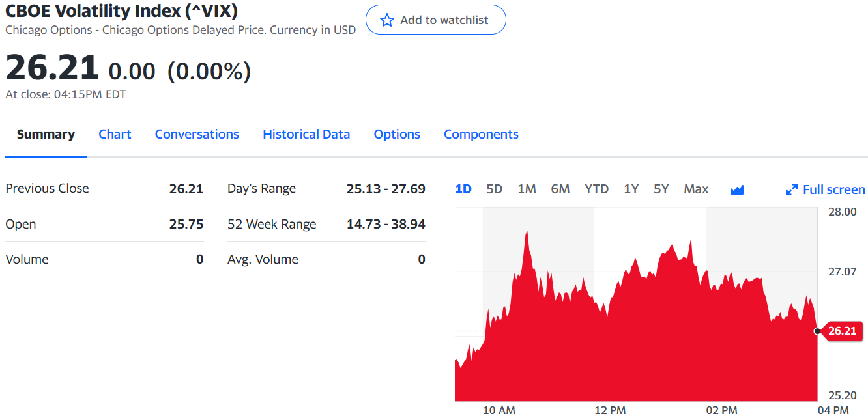The image size is (868, 420).
Task: Show the 1Y chart range
Action: (x=631, y=189)
